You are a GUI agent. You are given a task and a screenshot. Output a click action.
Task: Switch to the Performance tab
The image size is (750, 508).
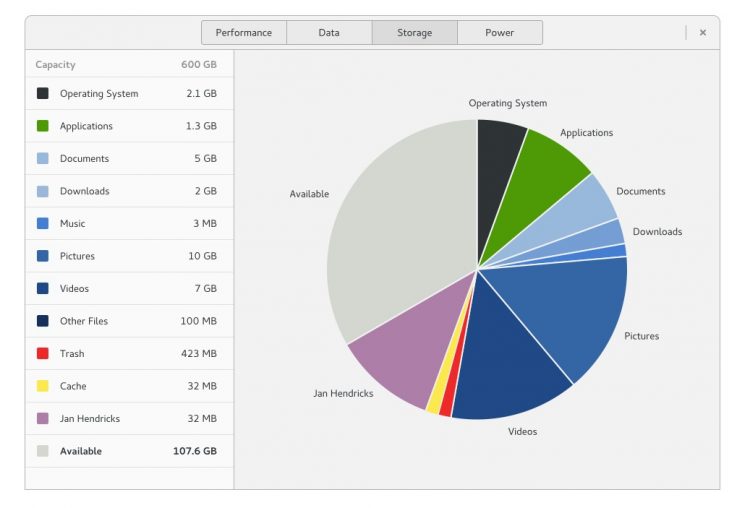(244, 33)
